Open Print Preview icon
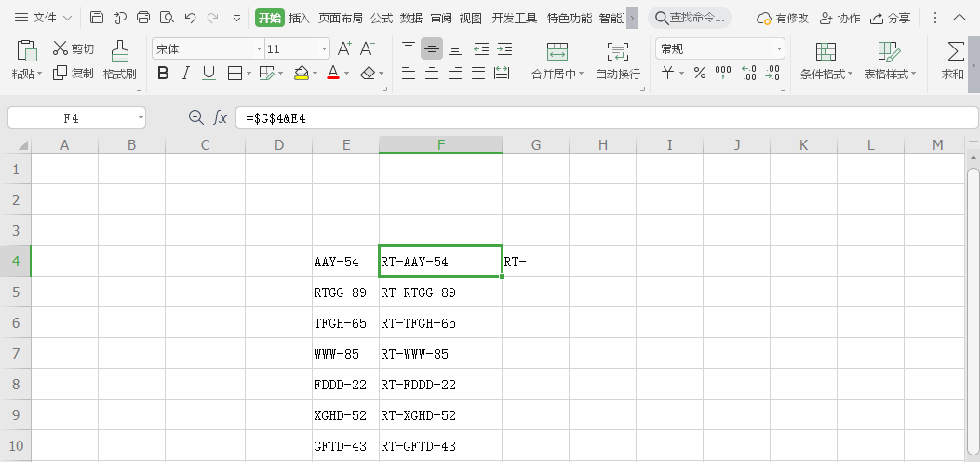Screen dimensions: 980x462 (167, 18)
